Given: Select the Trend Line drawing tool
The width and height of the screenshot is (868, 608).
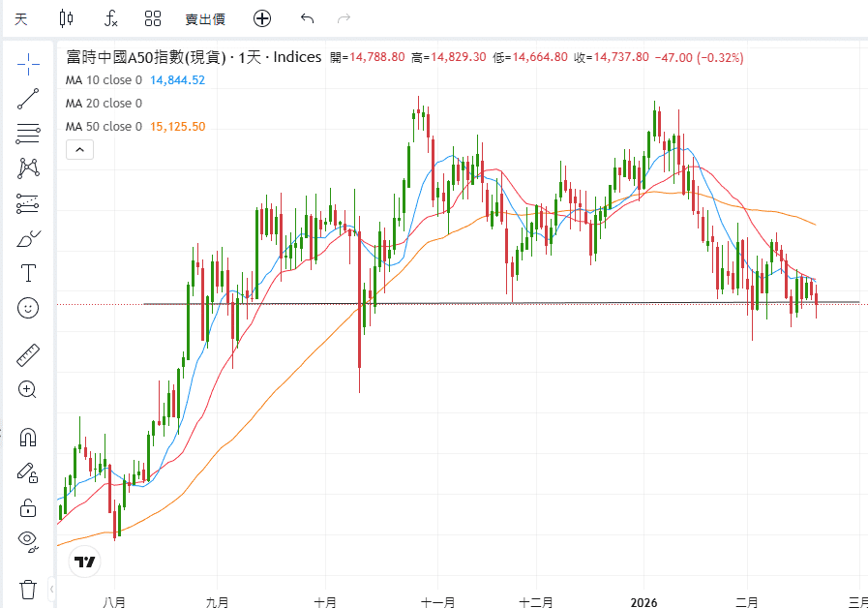Looking at the screenshot, I should pyautogui.click(x=27, y=100).
